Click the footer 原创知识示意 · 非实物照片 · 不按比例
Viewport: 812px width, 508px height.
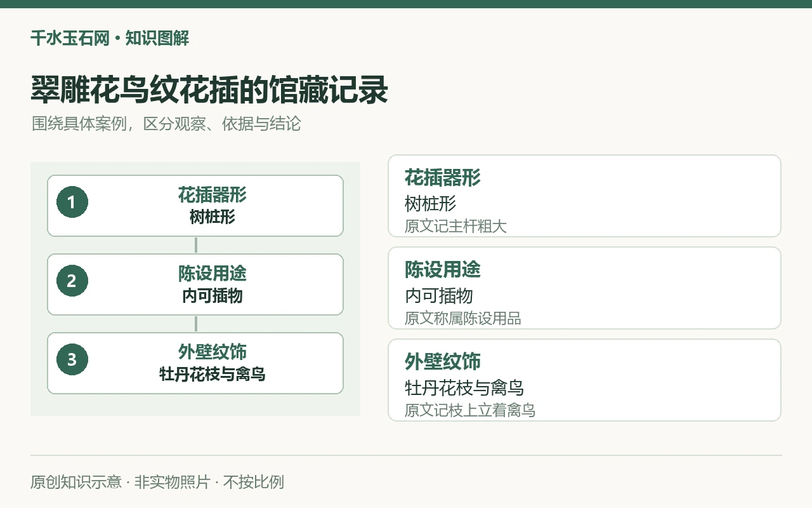(157, 482)
